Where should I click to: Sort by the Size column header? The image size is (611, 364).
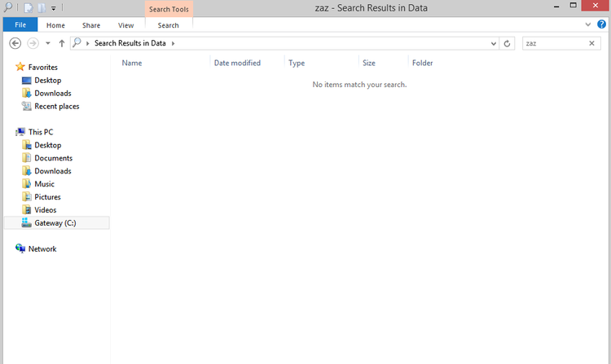pyautogui.click(x=369, y=63)
